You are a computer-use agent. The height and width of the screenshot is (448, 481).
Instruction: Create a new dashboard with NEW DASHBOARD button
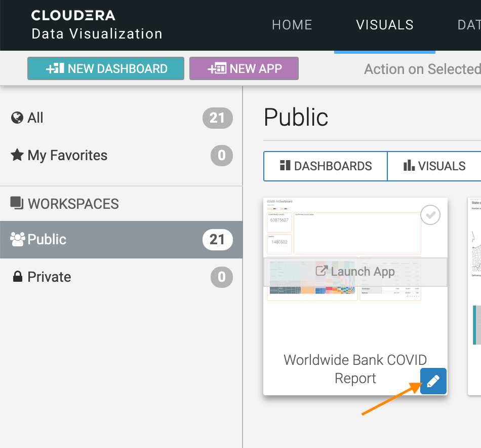(x=105, y=68)
